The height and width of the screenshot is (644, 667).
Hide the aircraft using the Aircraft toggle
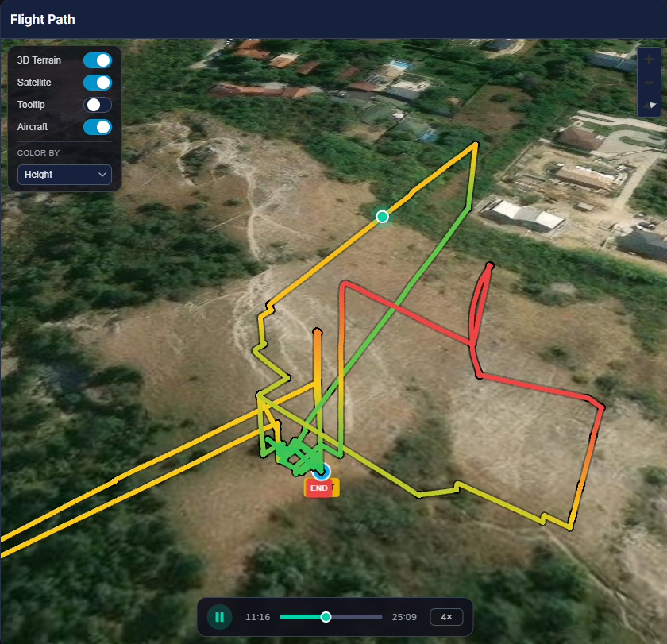click(97, 127)
